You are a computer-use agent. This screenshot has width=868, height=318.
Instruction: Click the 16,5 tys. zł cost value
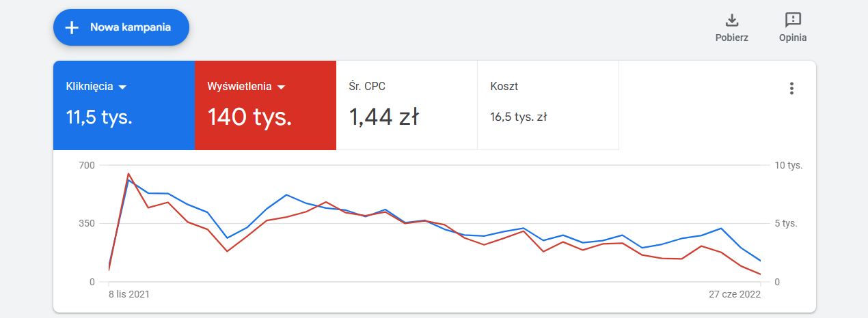(518, 117)
